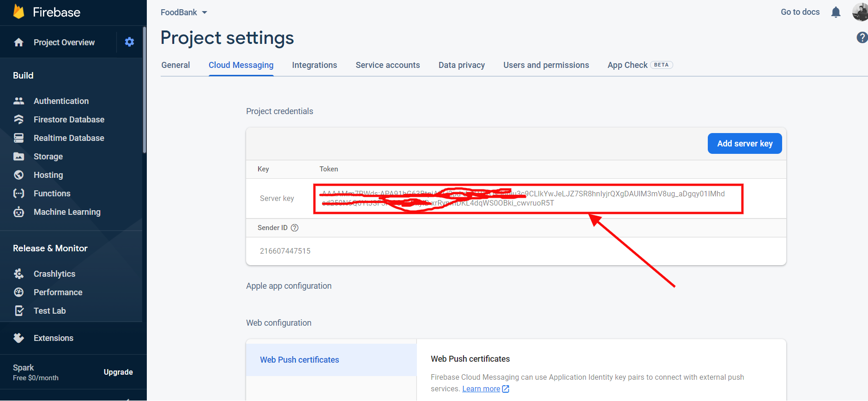Image resolution: width=868 pixels, height=401 pixels.
Task: Click the Functions brackets icon
Action: (x=19, y=193)
